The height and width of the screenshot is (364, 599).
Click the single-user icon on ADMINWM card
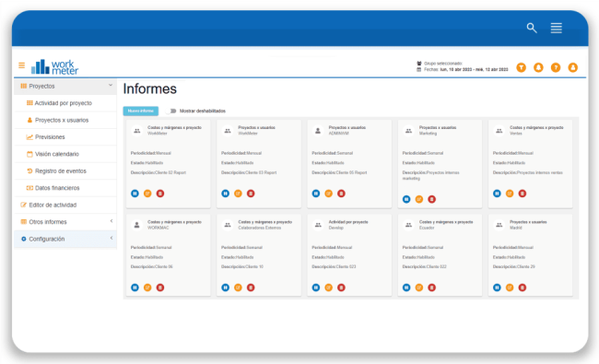click(318, 131)
